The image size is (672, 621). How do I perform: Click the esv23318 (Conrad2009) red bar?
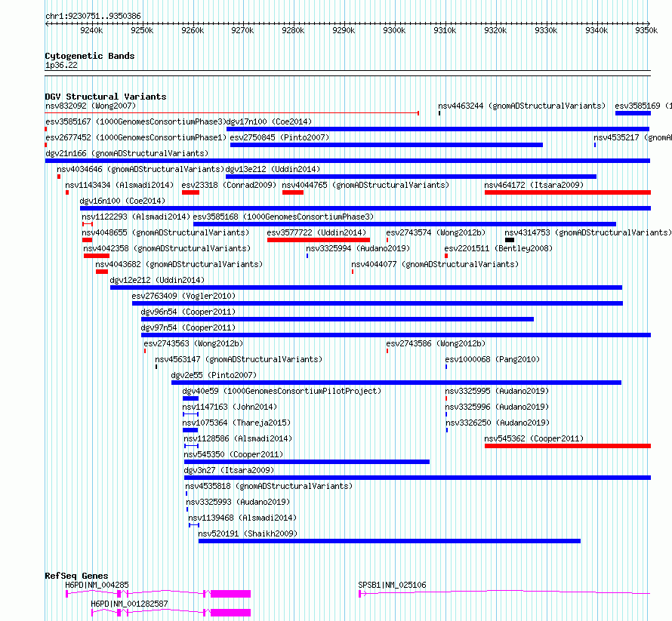[x=190, y=192]
